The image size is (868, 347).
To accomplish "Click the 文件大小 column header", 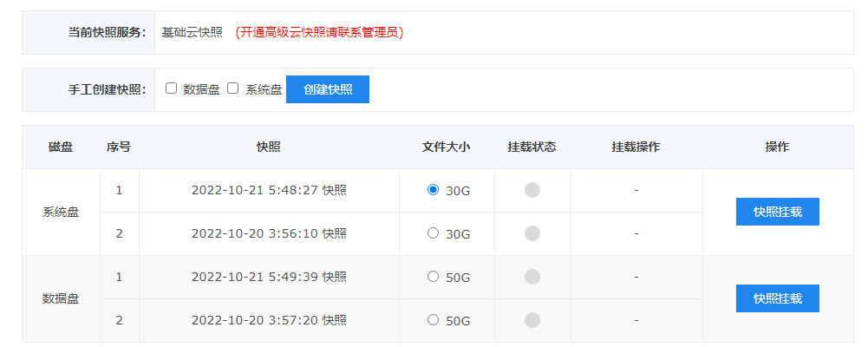I will point(446,147).
